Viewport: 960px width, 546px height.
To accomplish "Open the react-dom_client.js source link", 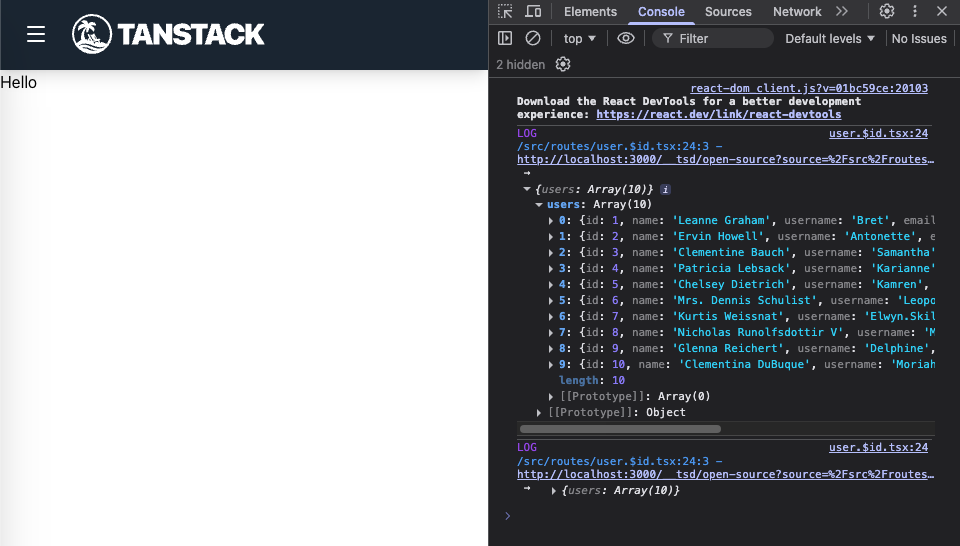I will tap(809, 88).
